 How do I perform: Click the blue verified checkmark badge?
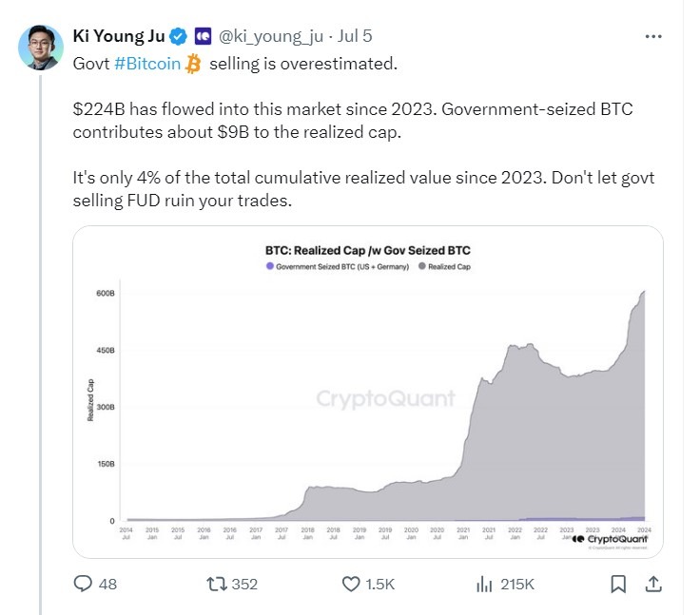click(179, 37)
